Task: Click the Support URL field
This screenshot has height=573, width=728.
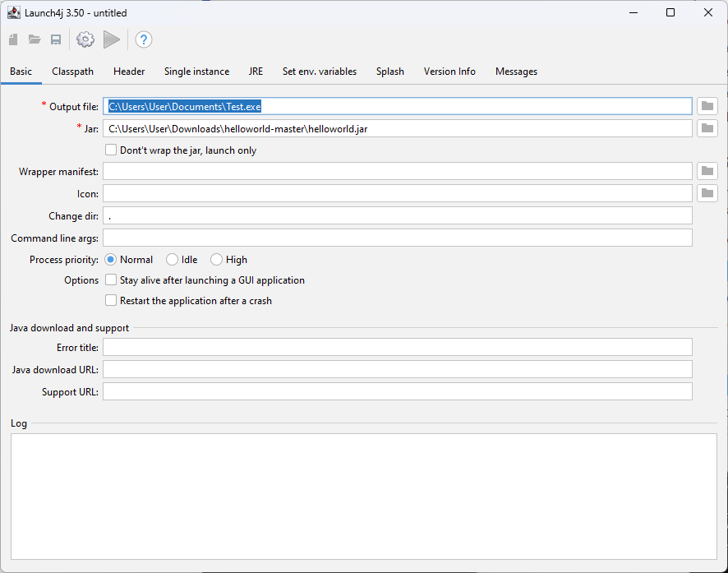Action: [398, 392]
